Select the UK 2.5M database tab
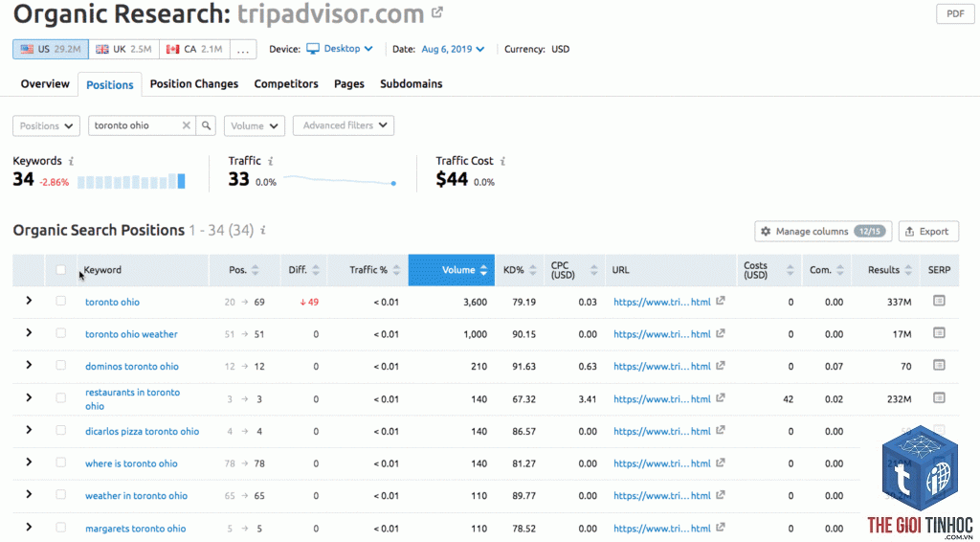Viewport: 980px width, 542px height. coord(123,49)
